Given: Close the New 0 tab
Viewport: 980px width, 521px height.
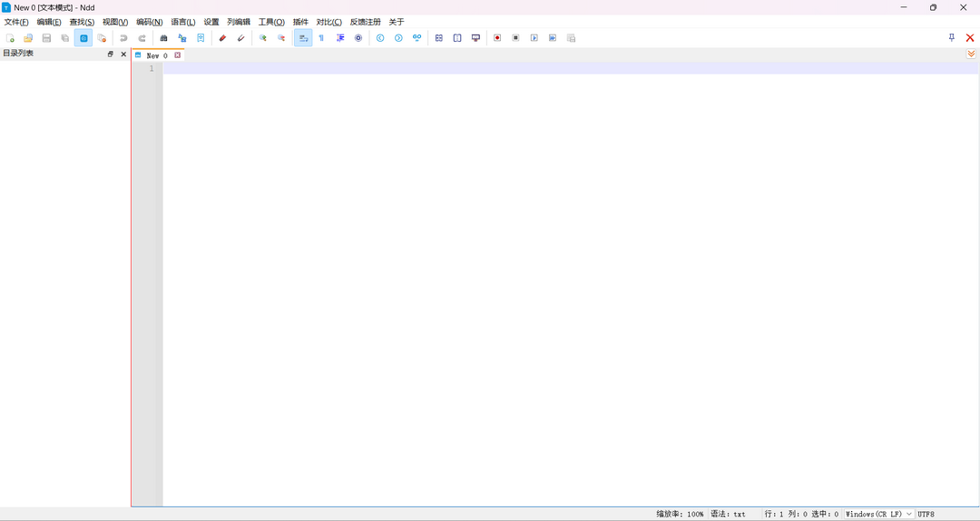Looking at the screenshot, I should (178, 55).
